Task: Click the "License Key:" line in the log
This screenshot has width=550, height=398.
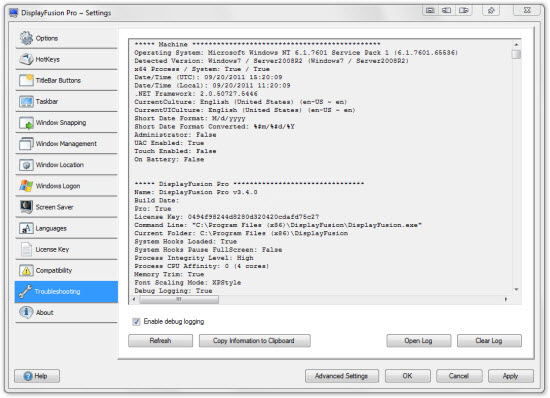Action: (x=227, y=217)
